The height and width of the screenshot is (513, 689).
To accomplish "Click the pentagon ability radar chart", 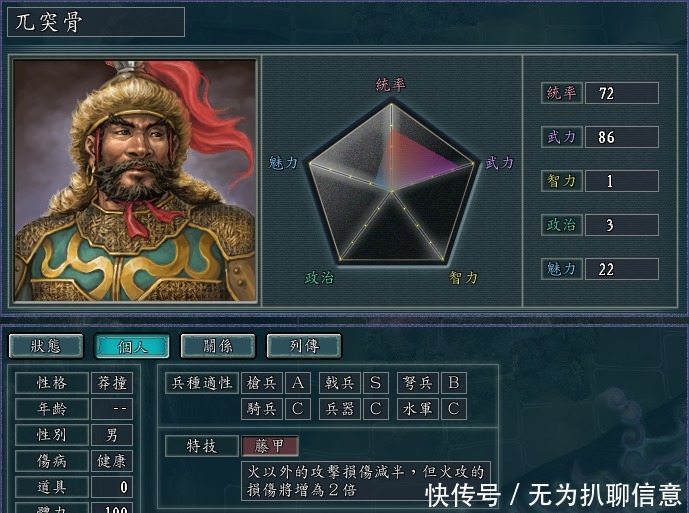I will (391, 182).
